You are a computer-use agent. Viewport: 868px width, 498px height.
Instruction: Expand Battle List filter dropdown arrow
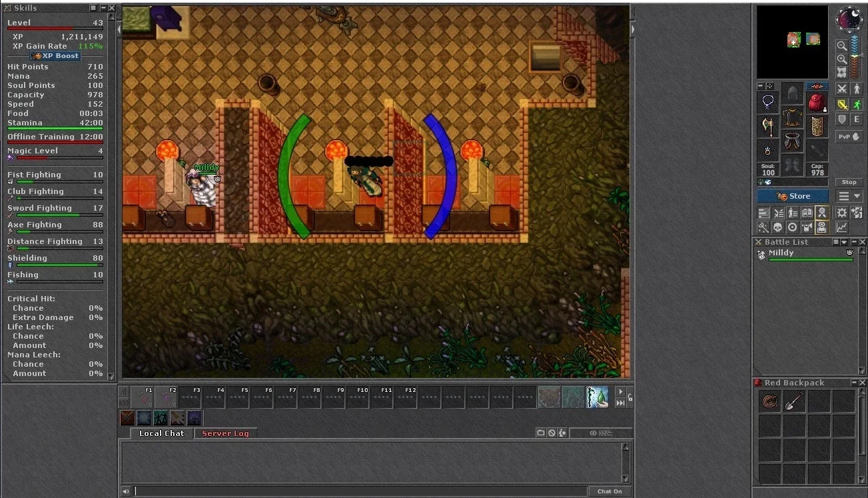coord(844,242)
